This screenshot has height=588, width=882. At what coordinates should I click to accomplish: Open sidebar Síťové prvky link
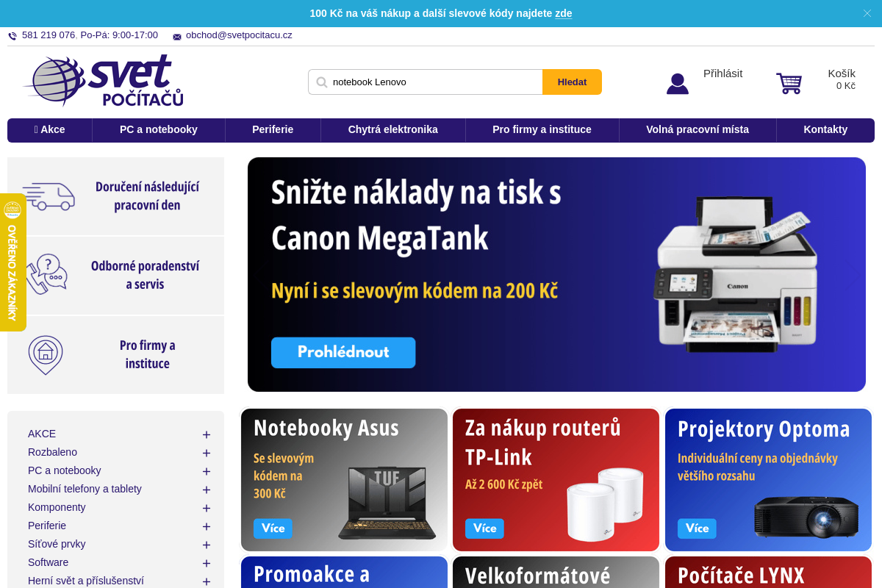click(x=57, y=544)
